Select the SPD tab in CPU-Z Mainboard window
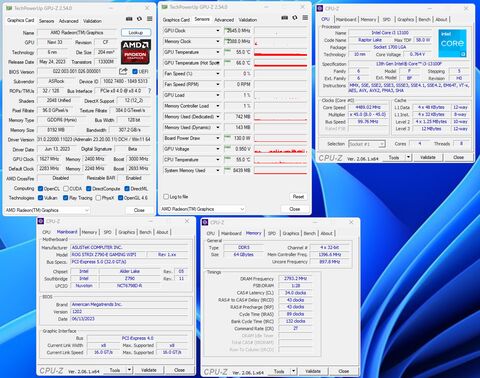 [x=107, y=232]
